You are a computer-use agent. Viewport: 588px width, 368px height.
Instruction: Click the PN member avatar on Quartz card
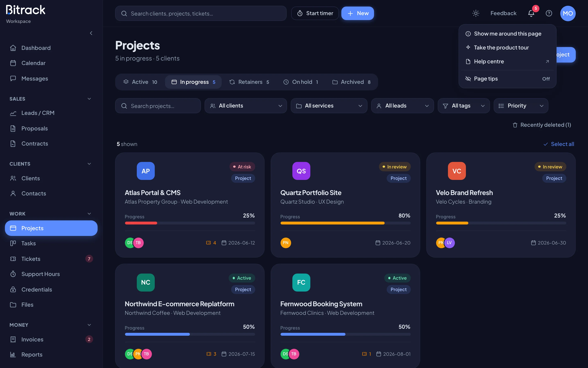(x=285, y=243)
